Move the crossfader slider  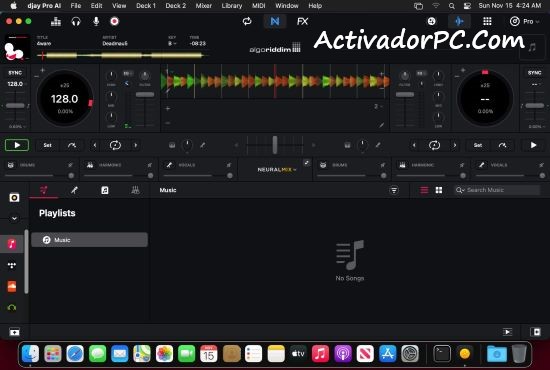[275, 145]
